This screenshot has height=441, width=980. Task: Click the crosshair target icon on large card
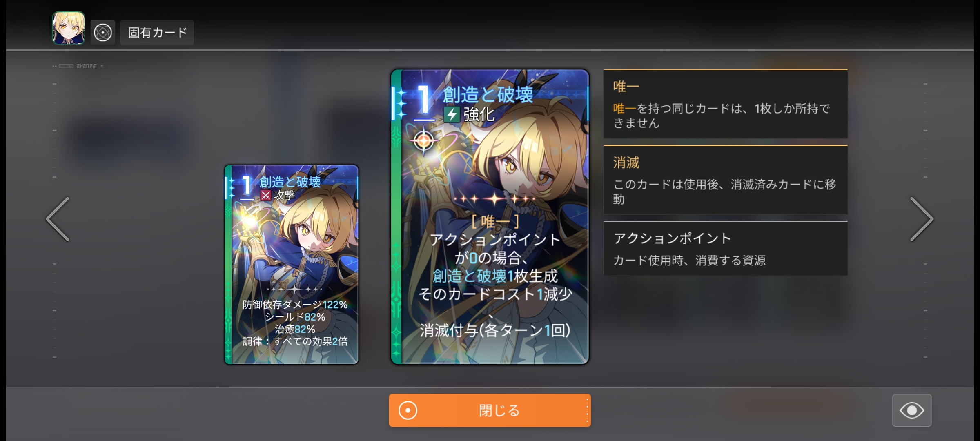pyautogui.click(x=424, y=141)
